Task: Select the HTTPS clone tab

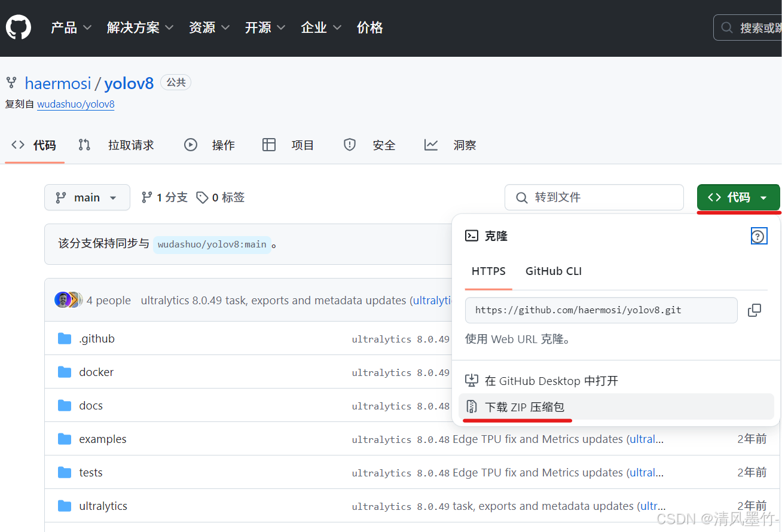Action: point(488,271)
